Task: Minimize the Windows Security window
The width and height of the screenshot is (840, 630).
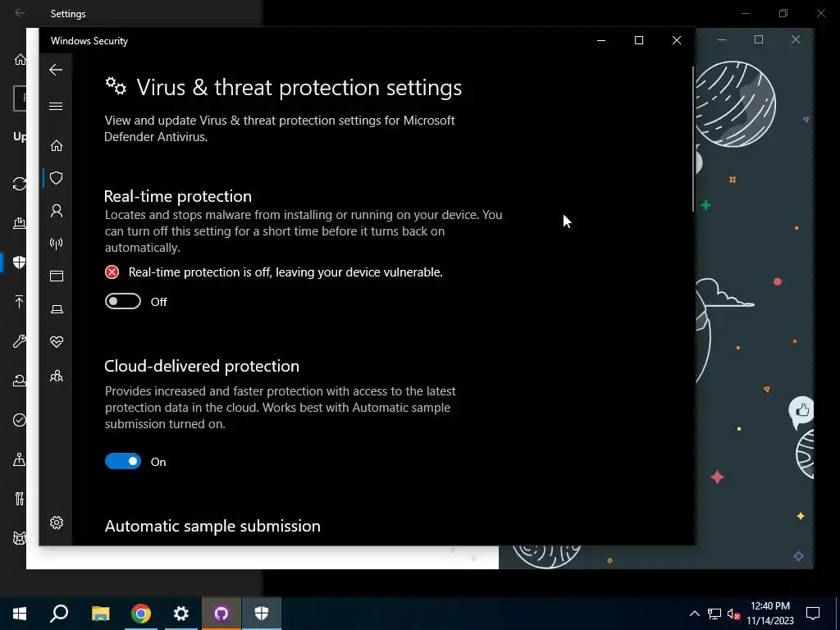Action: pos(601,40)
